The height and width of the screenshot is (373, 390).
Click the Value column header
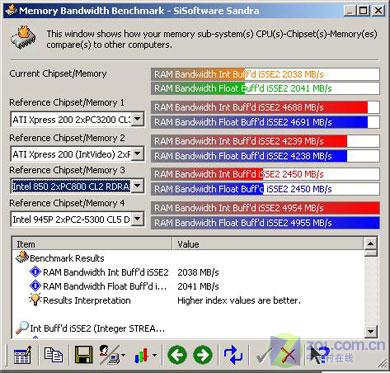(x=267, y=244)
